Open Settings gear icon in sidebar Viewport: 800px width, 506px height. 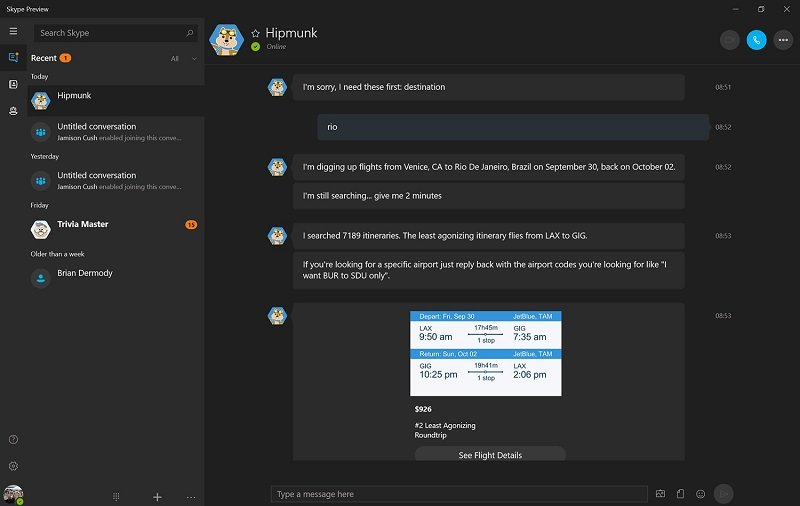(x=13, y=466)
